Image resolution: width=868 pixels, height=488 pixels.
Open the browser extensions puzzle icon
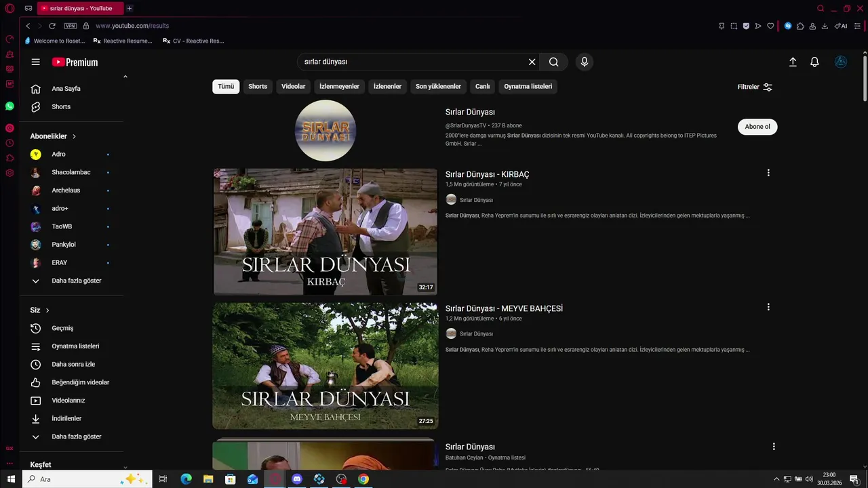tap(800, 26)
